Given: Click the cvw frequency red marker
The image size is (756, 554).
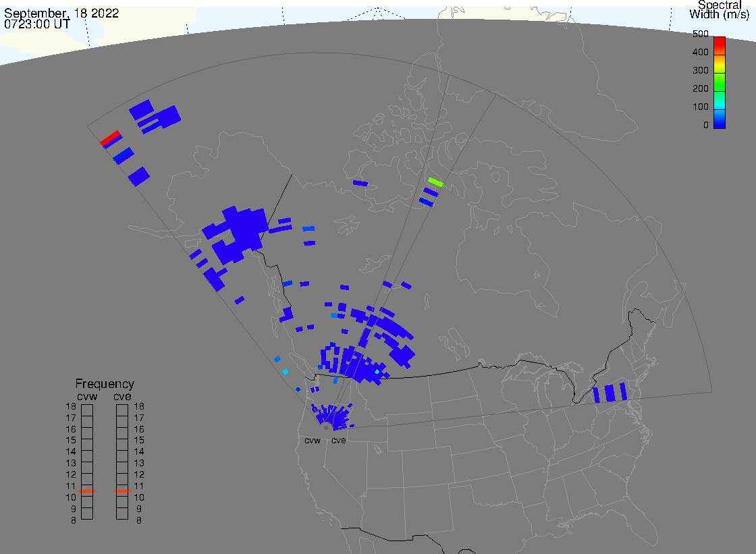Looking at the screenshot, I should [x=87, y=491].
